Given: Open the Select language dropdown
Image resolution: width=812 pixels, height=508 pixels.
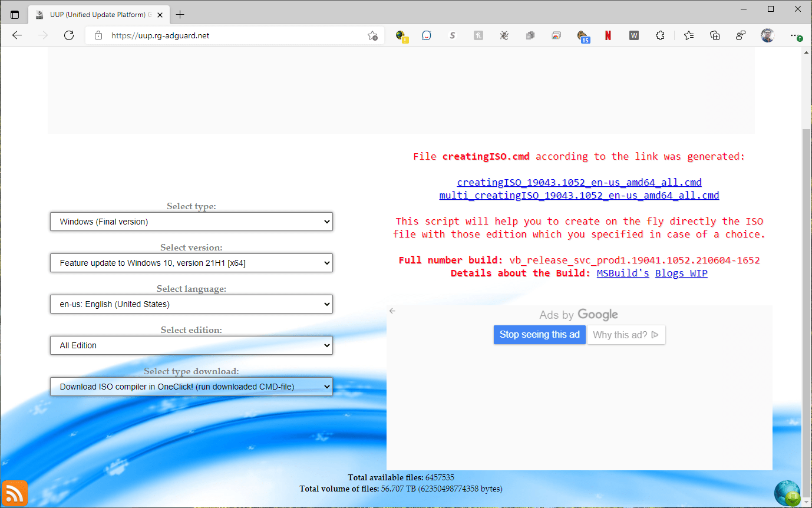Looking at the screenshot, I should tap(192, 304).
